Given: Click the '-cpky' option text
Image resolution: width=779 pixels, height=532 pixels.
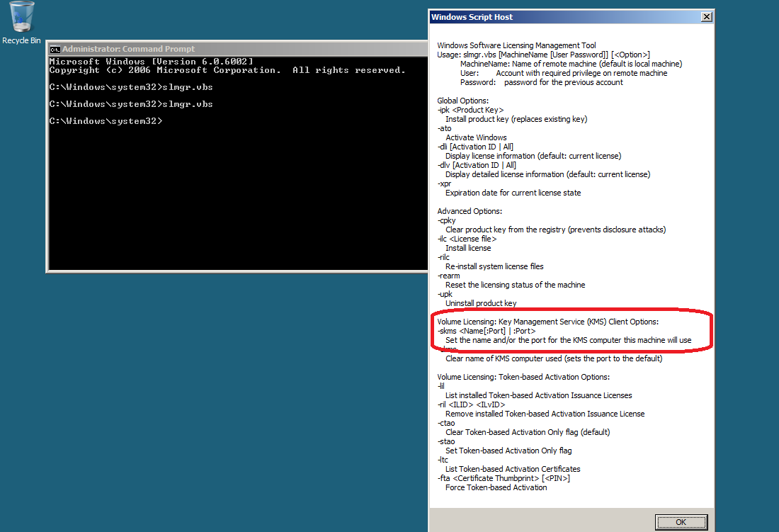Looking at the screenshot, I should 446,220.
